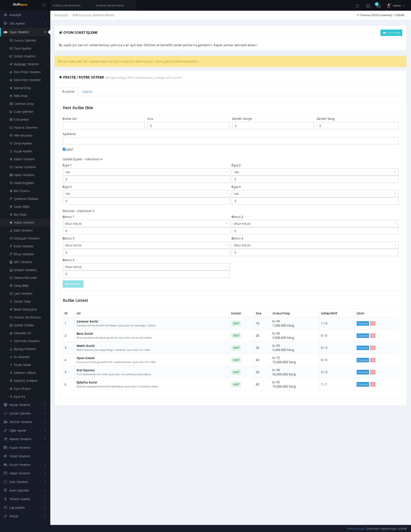Click the Oyuna İşle button
The width and height of the screenshot is (411, 532).
tap(391, 33)
